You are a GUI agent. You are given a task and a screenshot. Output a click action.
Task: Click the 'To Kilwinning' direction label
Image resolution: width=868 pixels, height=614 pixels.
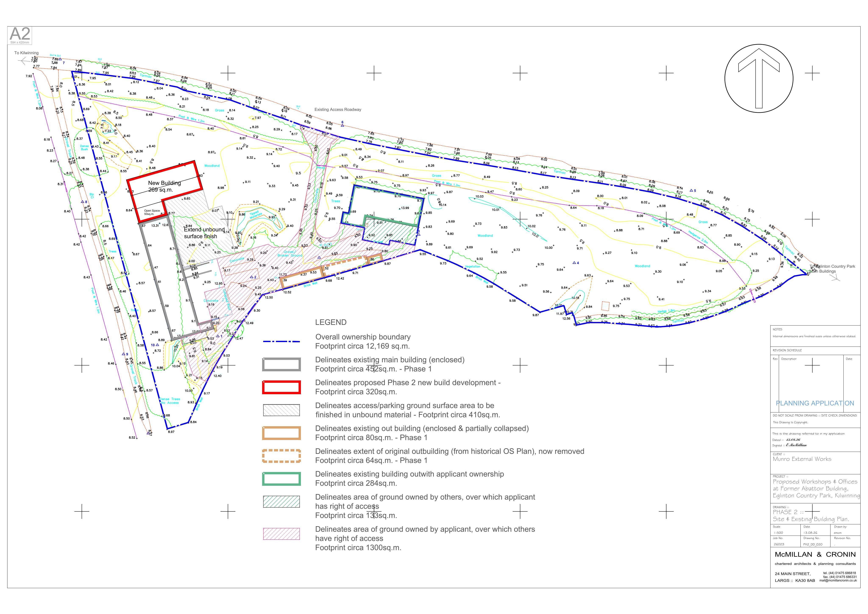click(x=26, y=53)
